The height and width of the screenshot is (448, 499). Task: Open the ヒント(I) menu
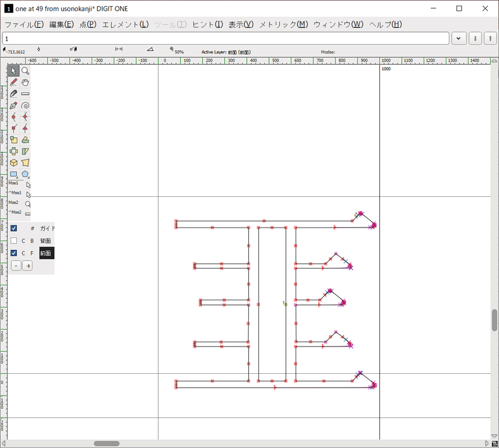point(208,24)
